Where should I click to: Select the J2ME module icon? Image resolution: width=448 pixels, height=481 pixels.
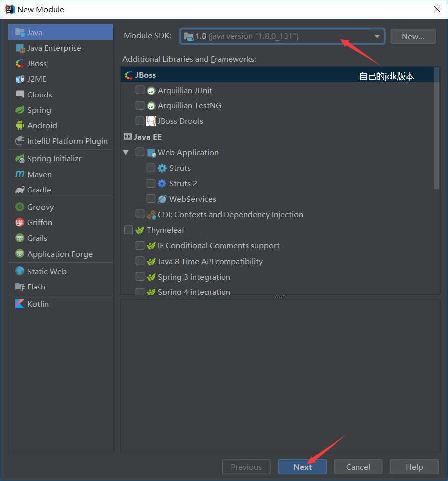20,79
